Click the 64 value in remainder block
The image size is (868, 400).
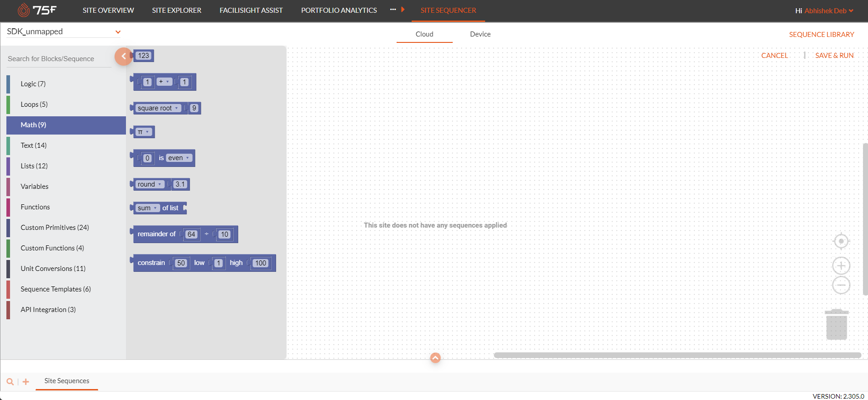[x=191, y=234]
